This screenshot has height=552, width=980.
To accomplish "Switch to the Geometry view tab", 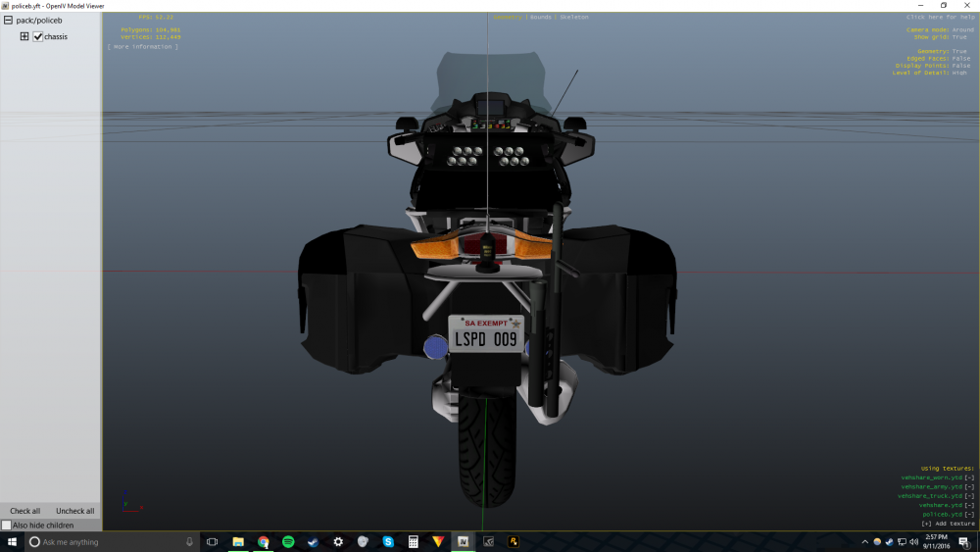I will (508, 17).
